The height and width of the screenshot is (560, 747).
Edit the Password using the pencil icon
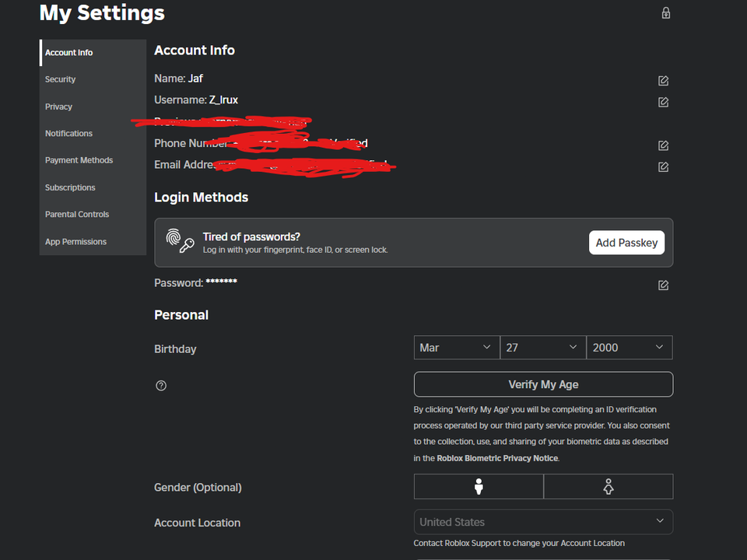663,285
